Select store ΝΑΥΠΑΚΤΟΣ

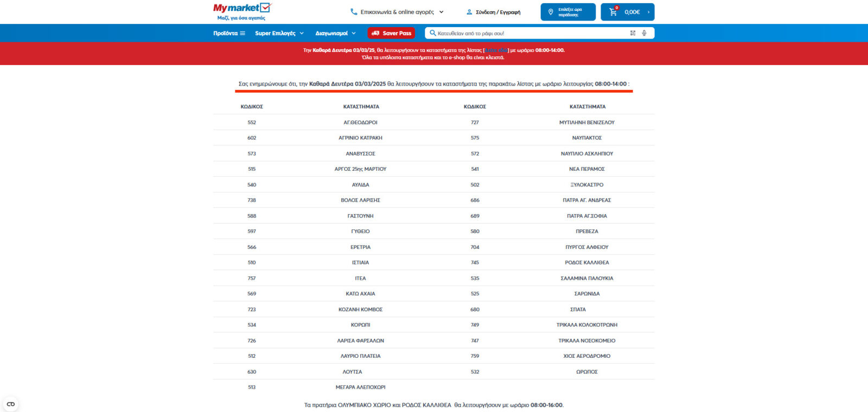[587, 138]
